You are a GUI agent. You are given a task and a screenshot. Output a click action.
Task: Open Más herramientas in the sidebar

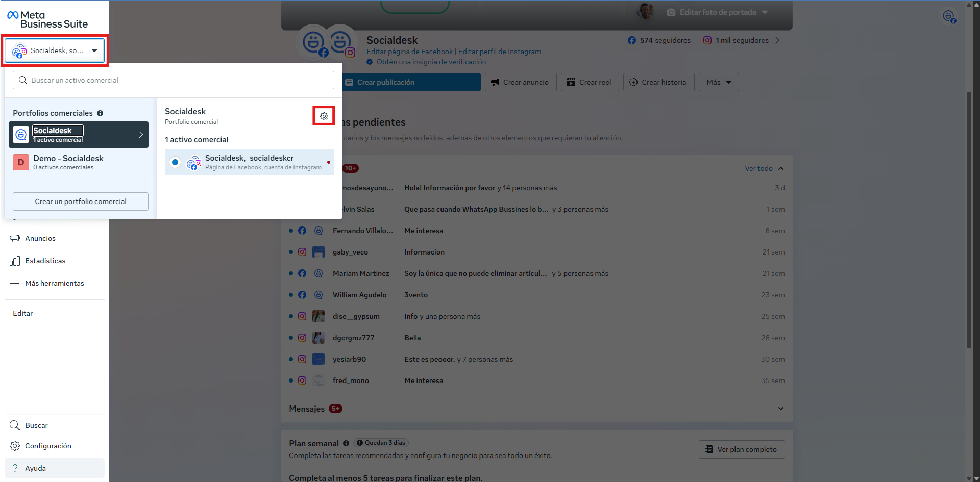(x=54, y=283)
